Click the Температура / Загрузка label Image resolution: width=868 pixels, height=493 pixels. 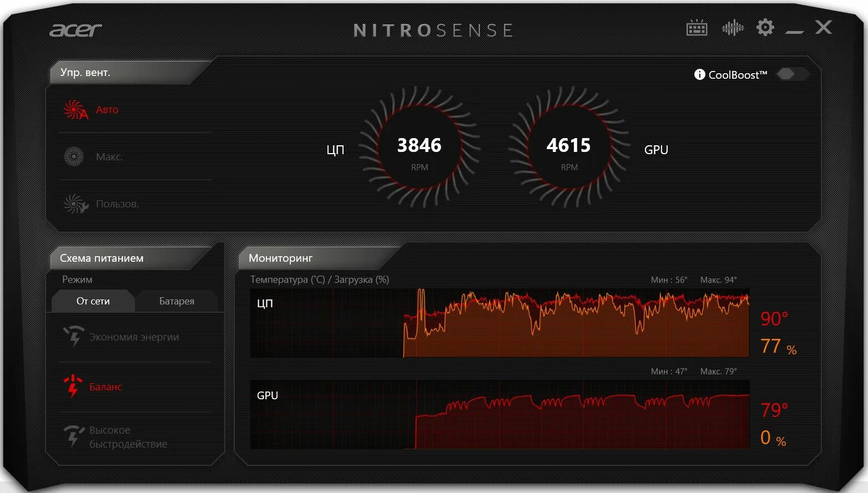tap(320, 279)
